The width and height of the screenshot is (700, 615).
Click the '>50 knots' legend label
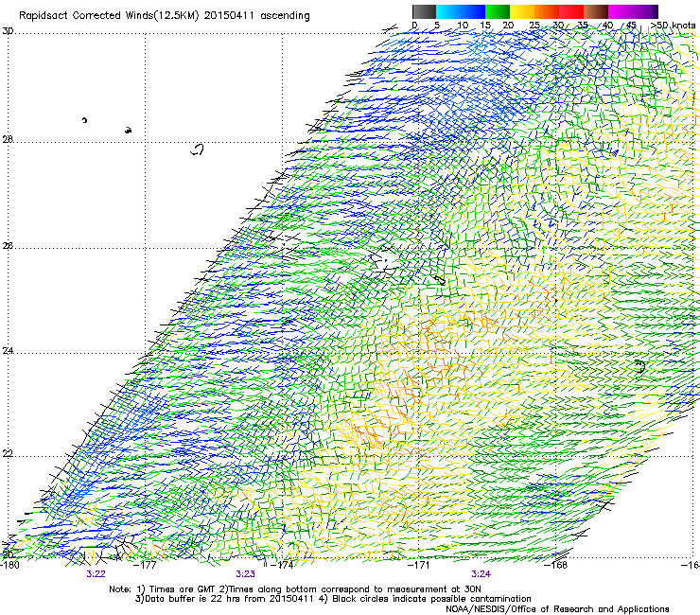tap(673, 26)
